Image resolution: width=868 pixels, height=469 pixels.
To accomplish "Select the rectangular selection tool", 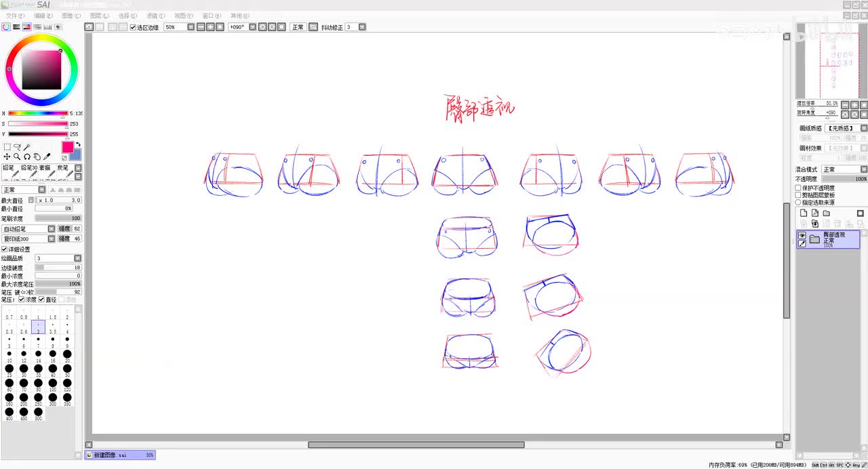I will (x=7, y=147).
